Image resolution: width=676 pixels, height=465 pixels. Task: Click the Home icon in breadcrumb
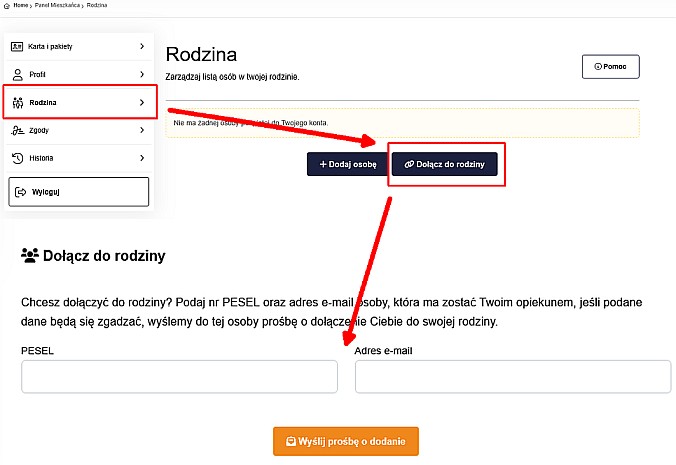[x=6, y=6]
